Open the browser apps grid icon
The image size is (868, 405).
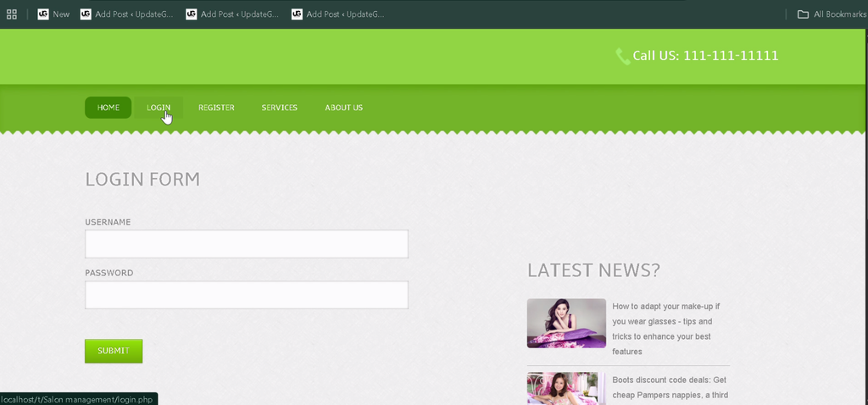point(12,14)
